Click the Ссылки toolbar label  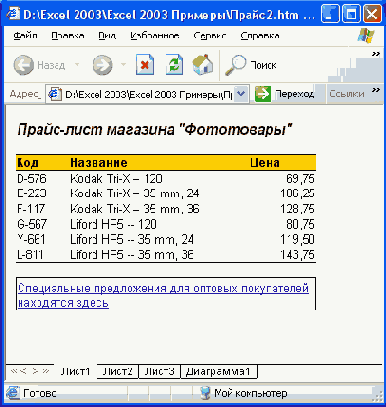coord(347,94)
